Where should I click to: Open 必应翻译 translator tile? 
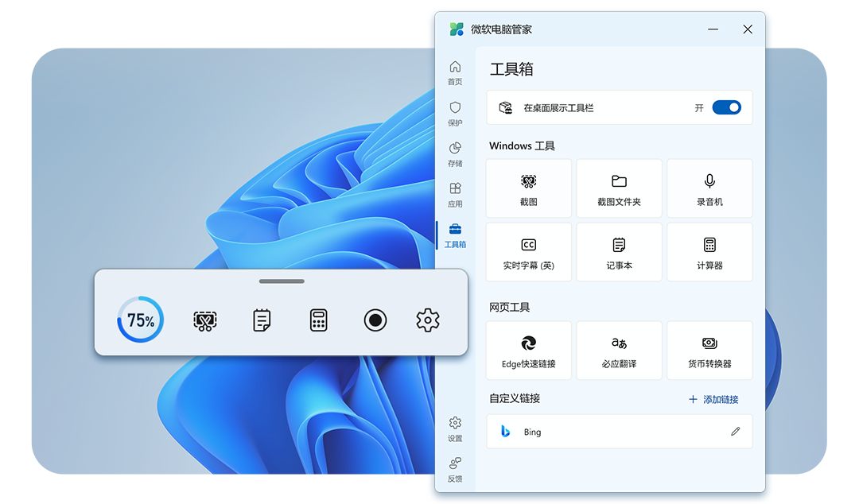click(x=619, y=351)
